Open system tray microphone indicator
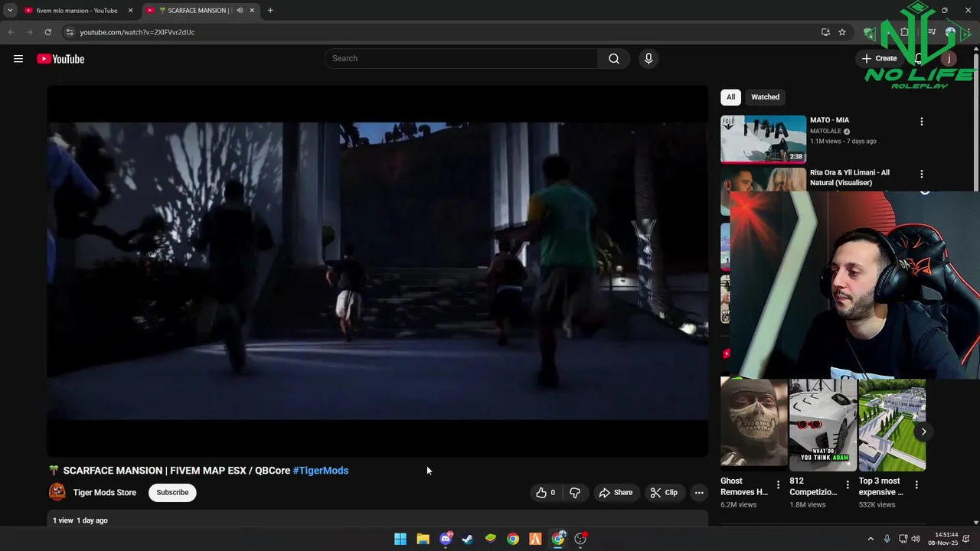Screen dimensions: 980x551 [x=887, y=539]
